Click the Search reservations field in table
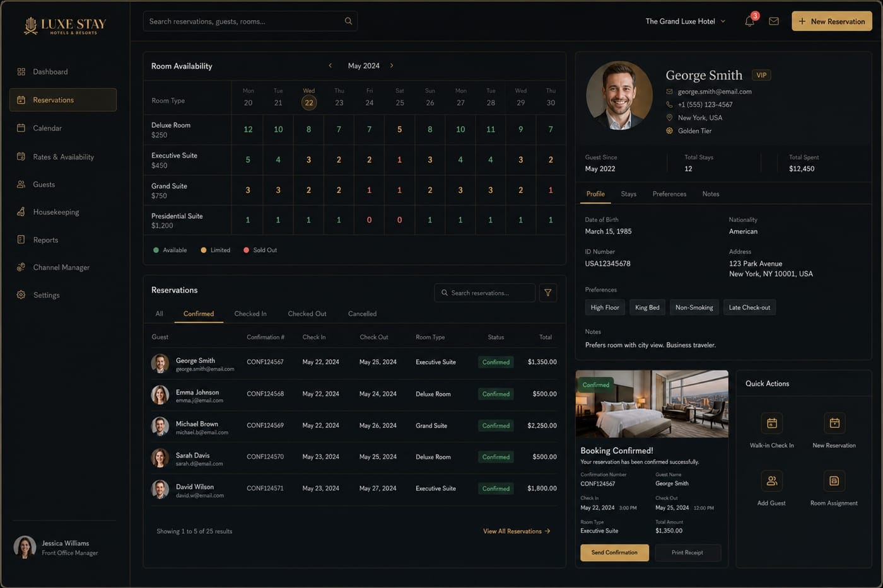Screen dimensions: 883x588 pyautogui.click(x=484, y=293)
